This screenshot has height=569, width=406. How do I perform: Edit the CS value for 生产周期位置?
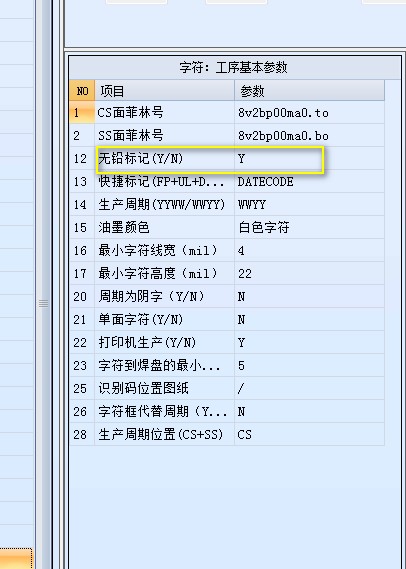click(309, 434)
